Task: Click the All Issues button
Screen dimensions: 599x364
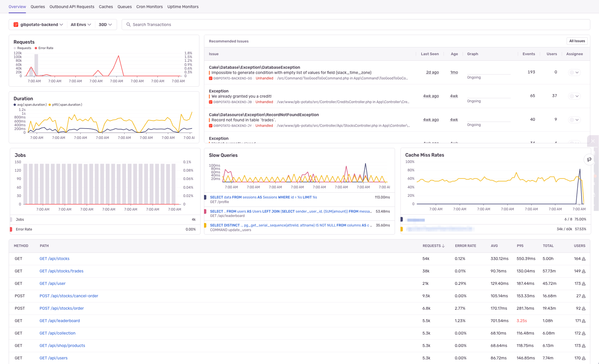Action: pos(577,41)
